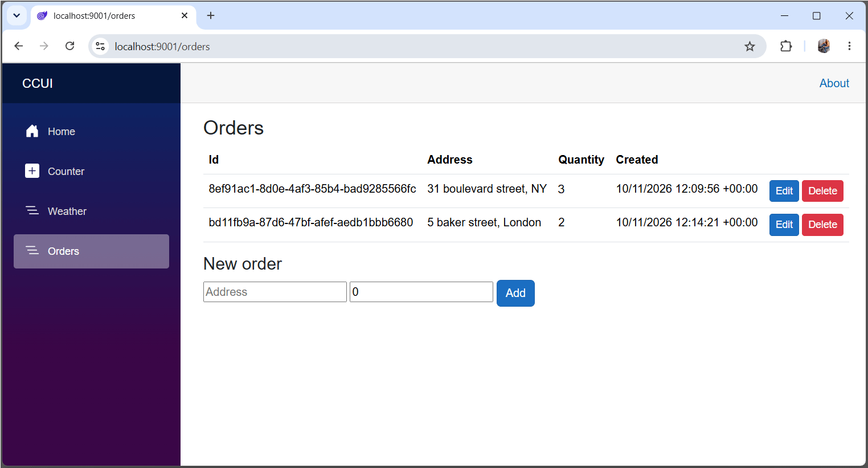Click the address '5 baker street, London'

pyautogui.click(x=484, y=222)
